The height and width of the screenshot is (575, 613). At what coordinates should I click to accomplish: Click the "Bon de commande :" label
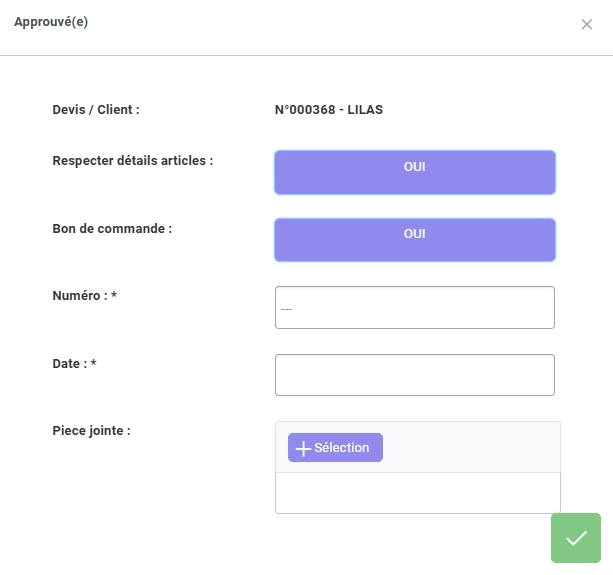click(112, 229)
